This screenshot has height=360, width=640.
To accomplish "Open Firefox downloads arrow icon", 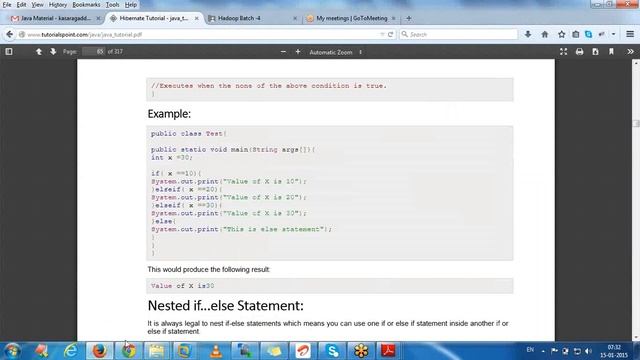I will pyautogui.click(x=528, y=34).
